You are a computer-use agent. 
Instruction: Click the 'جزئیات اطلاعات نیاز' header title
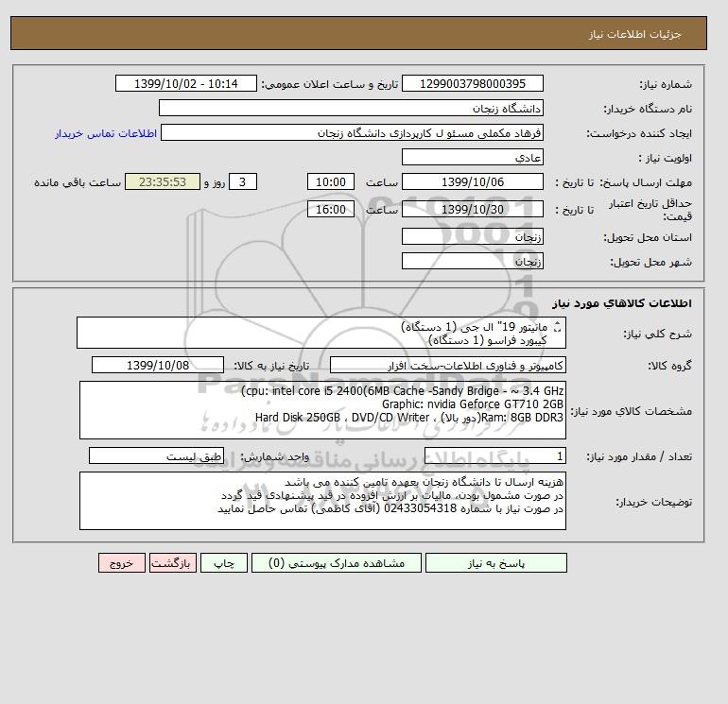coord(635,34)
